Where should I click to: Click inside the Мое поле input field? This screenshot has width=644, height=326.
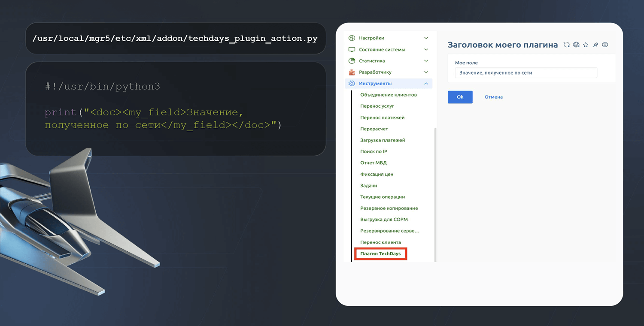coord(526,72)
